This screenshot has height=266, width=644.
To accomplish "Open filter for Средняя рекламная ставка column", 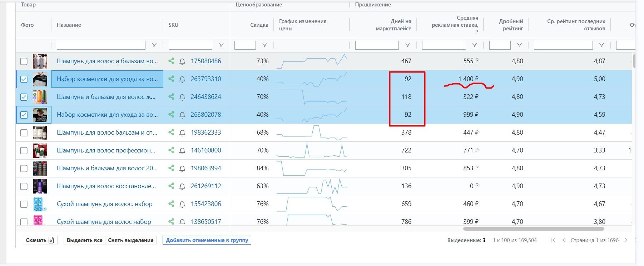I will 475,45.
